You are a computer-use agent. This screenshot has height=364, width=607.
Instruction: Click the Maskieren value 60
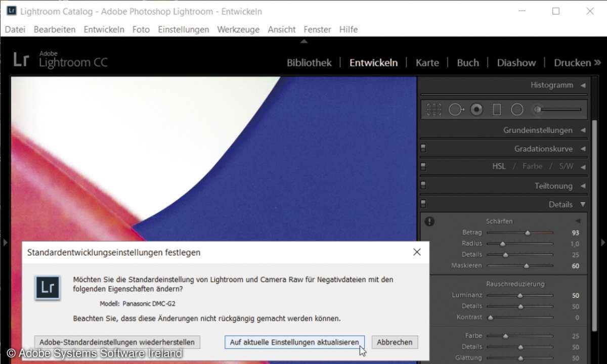[x=576, y=265]
